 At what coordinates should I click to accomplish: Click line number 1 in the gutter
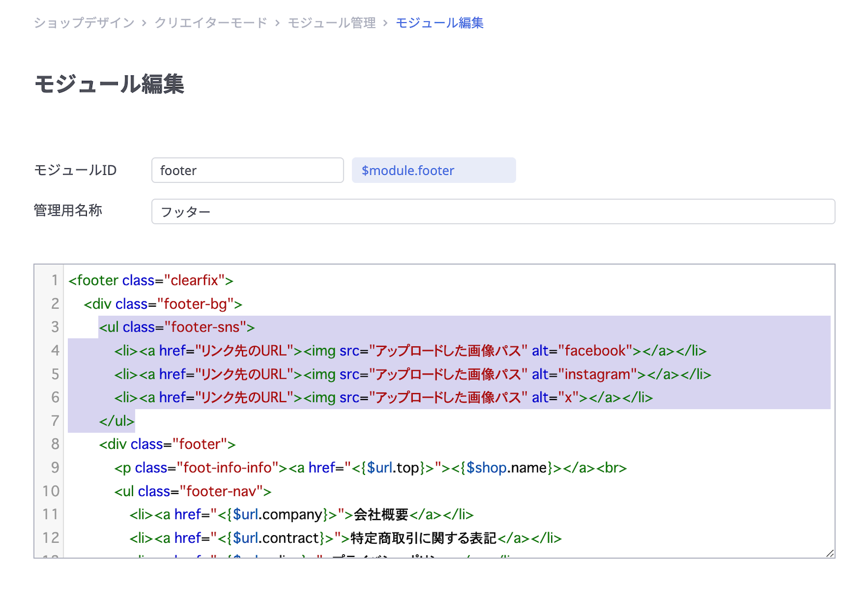pos(55,280)
